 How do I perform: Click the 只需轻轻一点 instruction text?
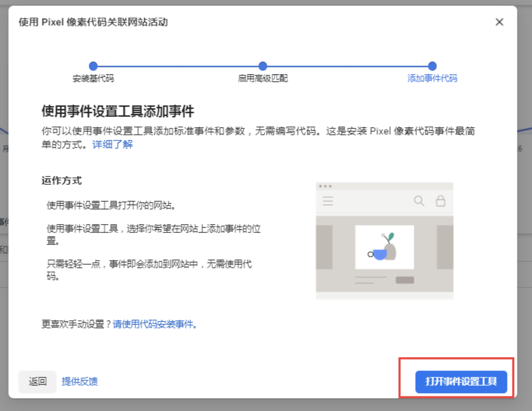[149, 270]
